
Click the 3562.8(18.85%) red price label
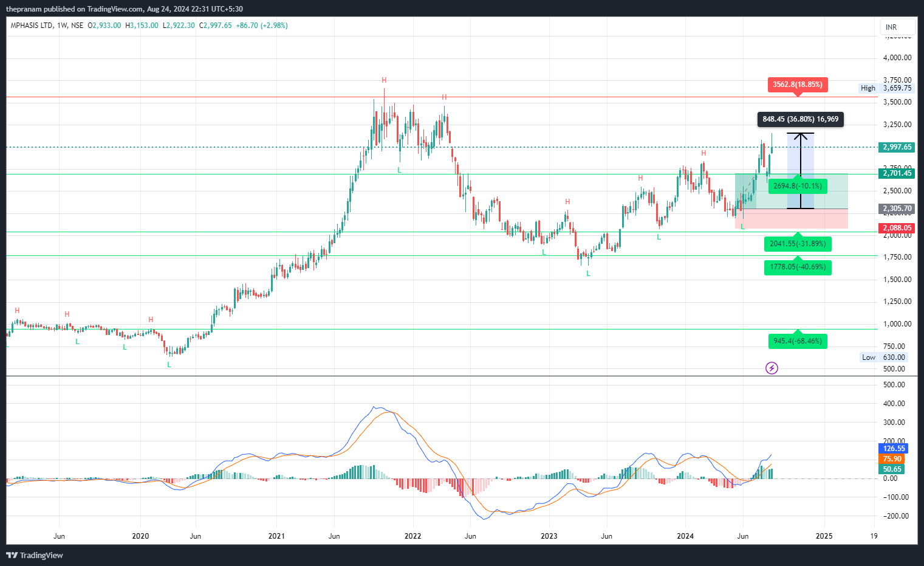[798, 85]
